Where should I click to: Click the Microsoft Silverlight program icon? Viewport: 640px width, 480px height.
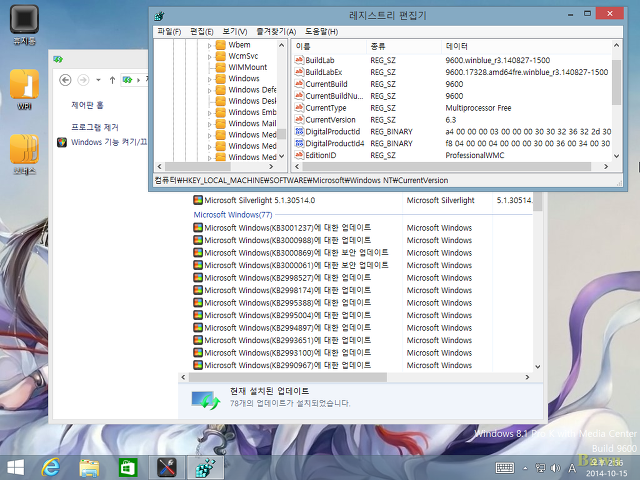pos(198,200)
